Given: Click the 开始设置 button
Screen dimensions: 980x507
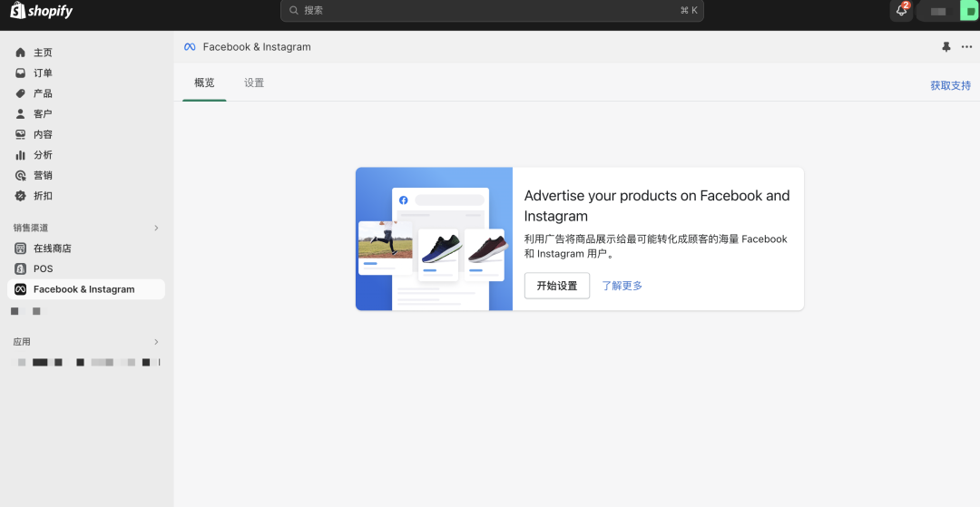Looking at the screenshot, I should coord(557,286).
